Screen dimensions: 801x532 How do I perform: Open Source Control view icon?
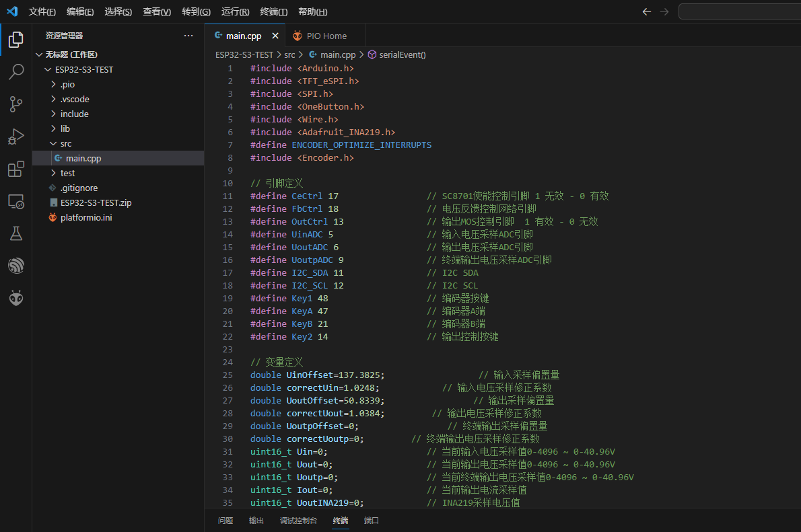pyautogui.click(x=16, y=104)
